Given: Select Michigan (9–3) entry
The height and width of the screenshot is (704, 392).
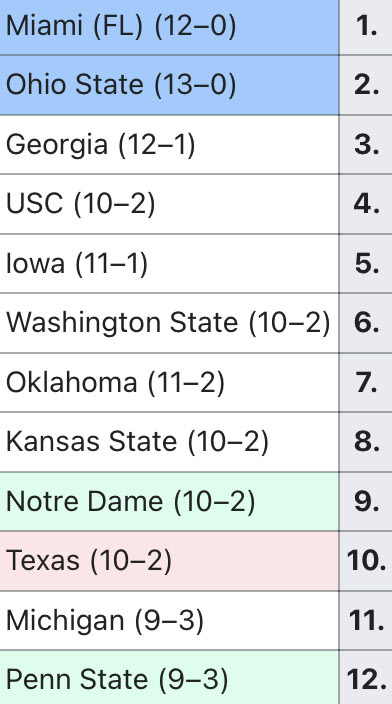Looking at the screenshot, I should click(169, 620).
